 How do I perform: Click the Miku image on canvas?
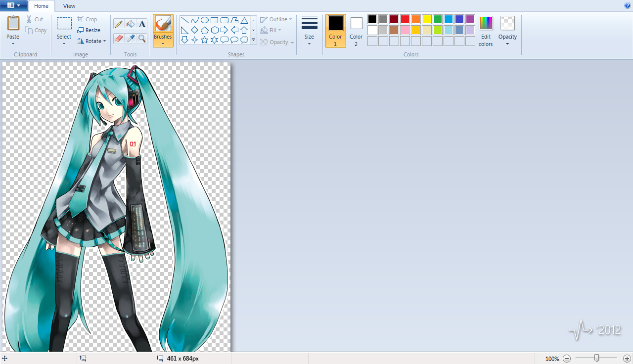[116, 207]
